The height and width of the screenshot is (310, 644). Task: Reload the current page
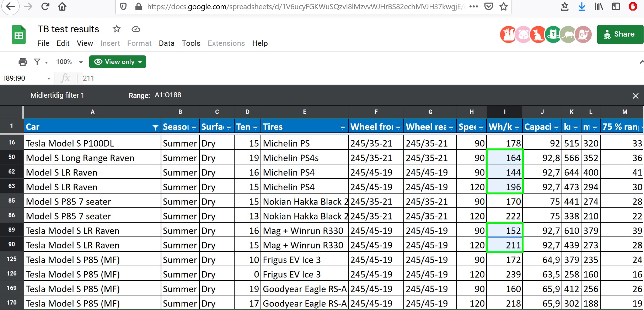click(45, 7)
